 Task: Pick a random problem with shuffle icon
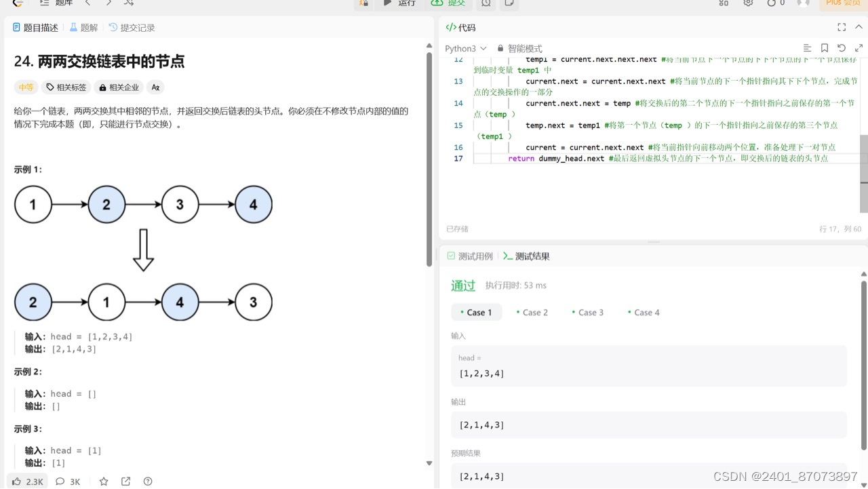click(129, 3)
